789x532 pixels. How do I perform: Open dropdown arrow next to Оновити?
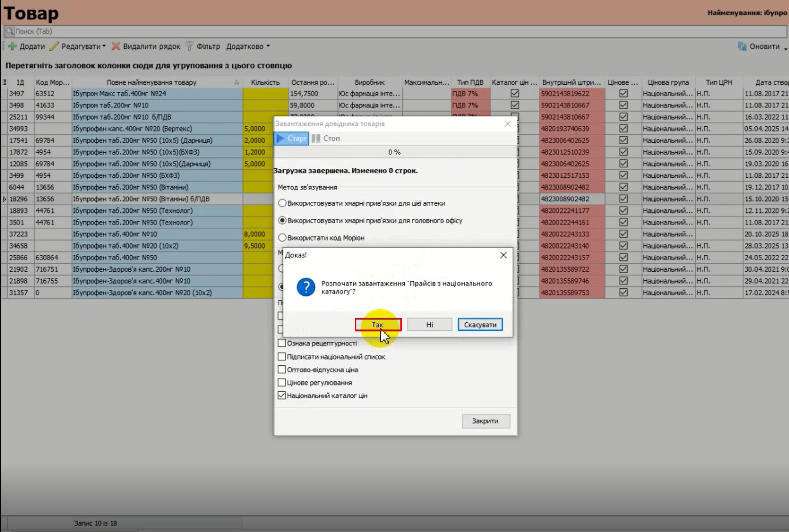coord(785,48)
